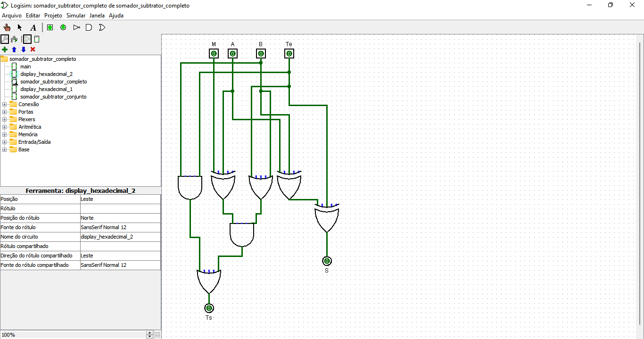Screen dimensions: 644x339
Task: Select the Text tool (A icon)
Action: tap(33, 27)
